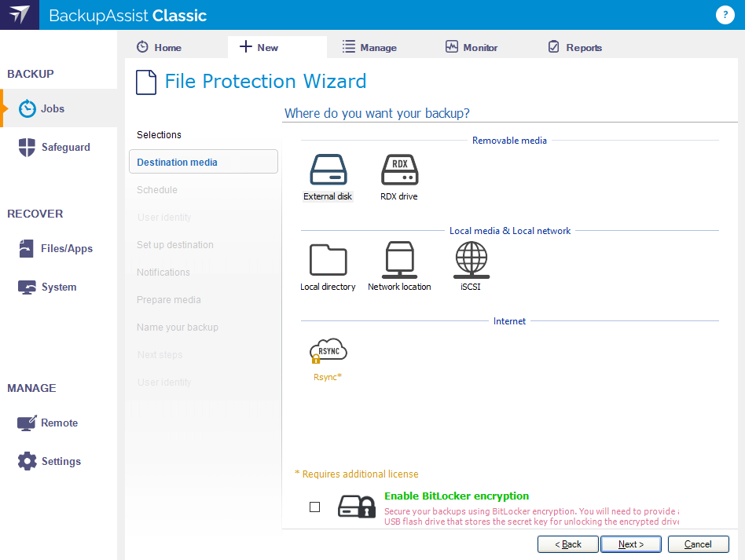Click the Name your backup step

coord(178,328)
